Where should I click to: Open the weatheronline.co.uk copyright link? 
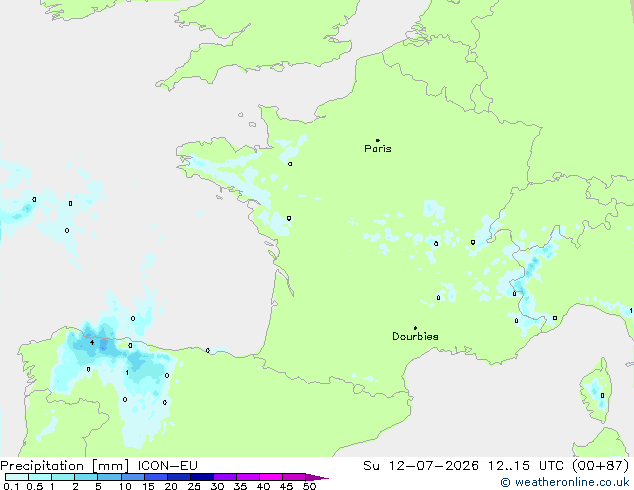pyautogui.click(x=565, y=482)
